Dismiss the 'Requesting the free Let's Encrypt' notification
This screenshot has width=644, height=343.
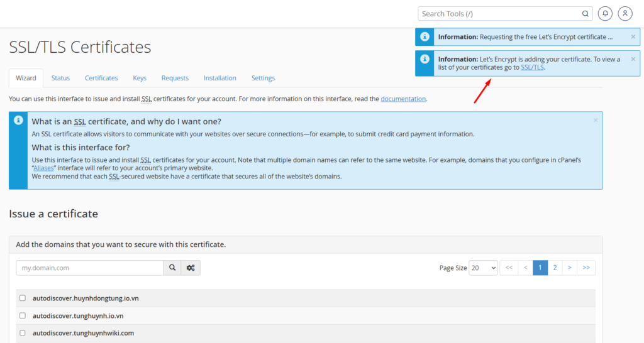633,37
